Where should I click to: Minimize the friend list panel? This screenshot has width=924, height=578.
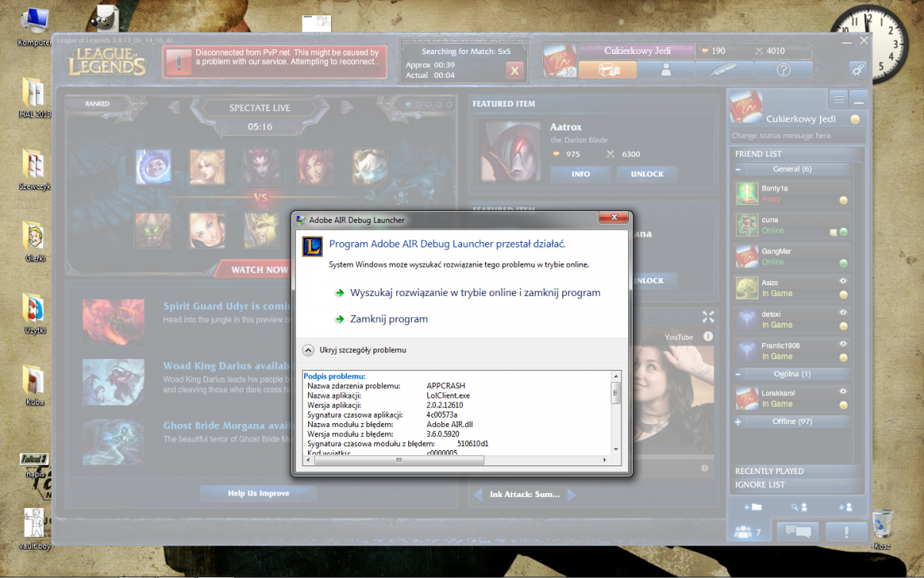[858, 99]
